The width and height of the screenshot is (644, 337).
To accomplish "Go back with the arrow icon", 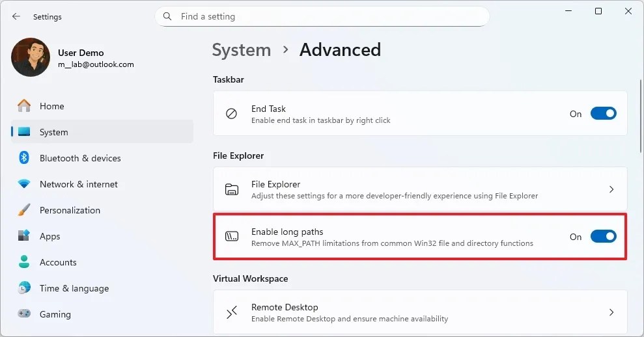I will 16,16.
